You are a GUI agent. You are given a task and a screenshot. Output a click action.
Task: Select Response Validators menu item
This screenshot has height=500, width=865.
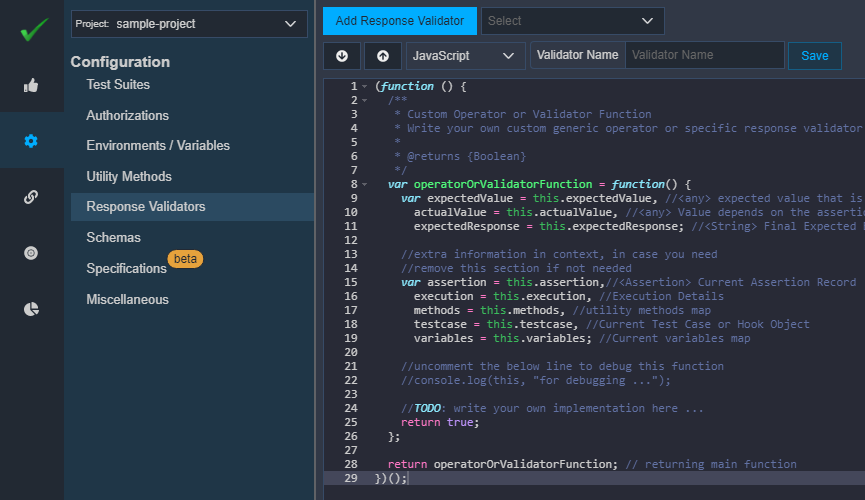click(193, 206)
